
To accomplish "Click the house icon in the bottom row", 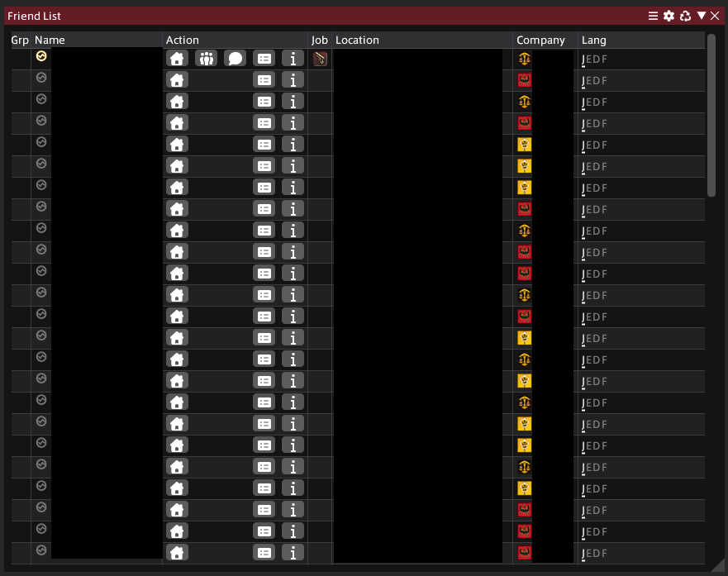I will [x=177, y=552].
